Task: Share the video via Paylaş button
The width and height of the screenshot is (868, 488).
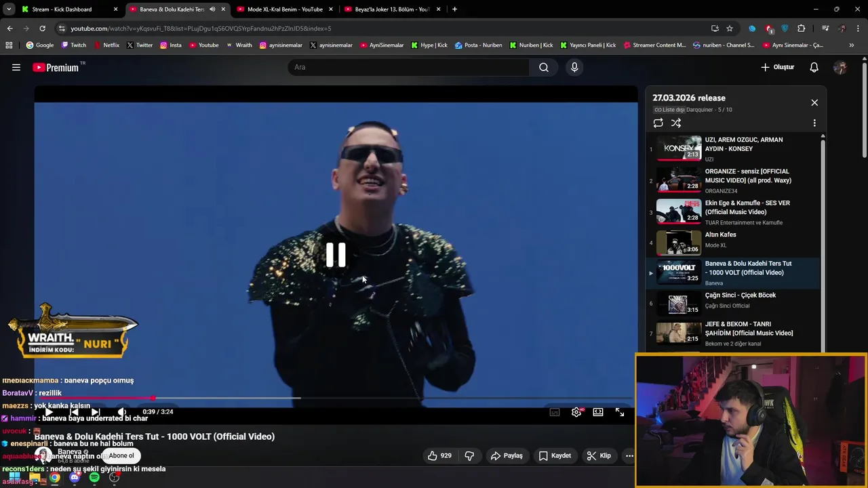Action: (507, 455)
